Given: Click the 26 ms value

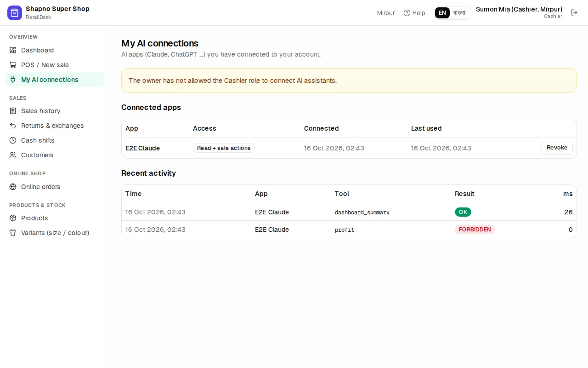Looking at the screenshot, I should (569, 212).
